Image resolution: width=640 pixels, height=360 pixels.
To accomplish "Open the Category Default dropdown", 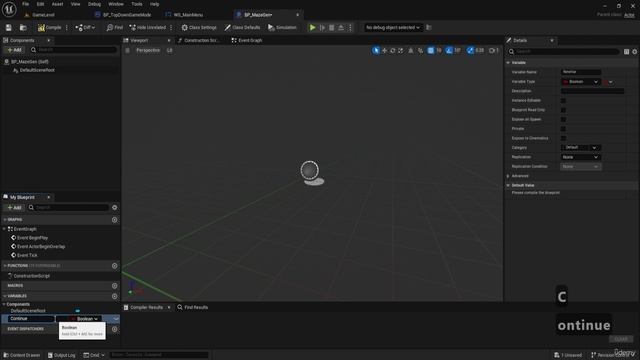I will (581, 147).
